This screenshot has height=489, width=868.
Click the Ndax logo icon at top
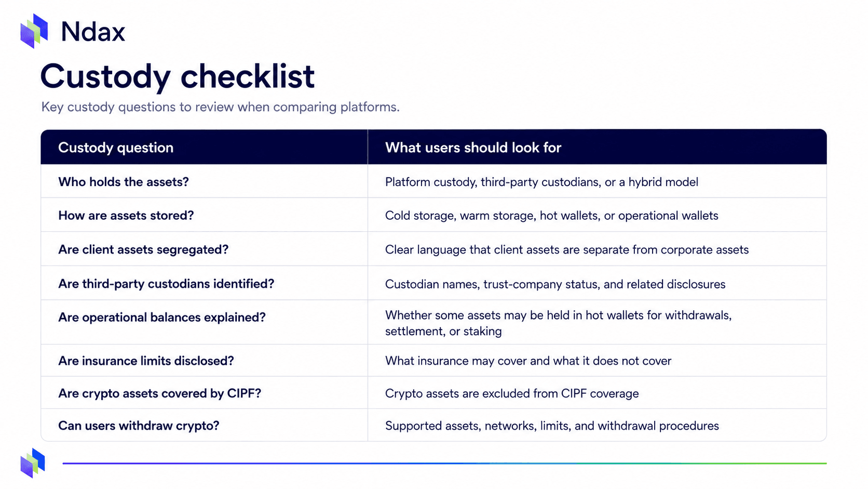coord(34,31)
